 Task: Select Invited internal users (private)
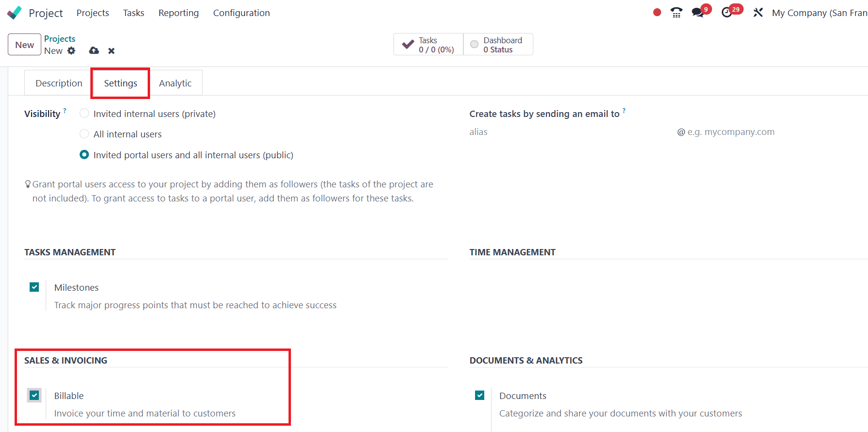pyautogui.click(x=84, y=113)
